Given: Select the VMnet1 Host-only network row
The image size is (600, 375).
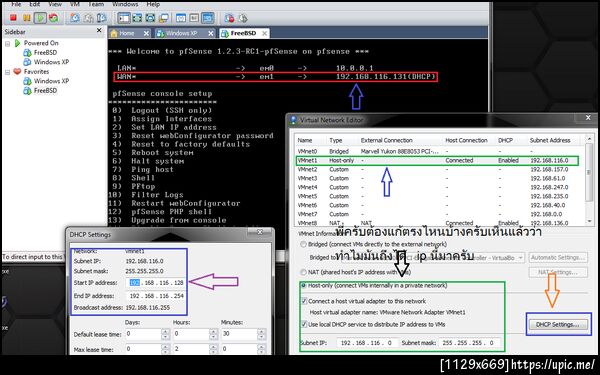Looking at the screenshot, I should click(x=437, y=160).
